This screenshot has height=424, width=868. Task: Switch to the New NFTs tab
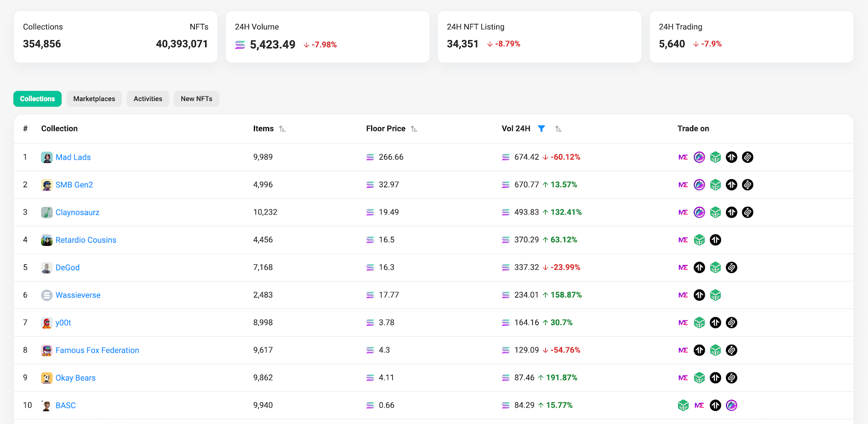click(x=196, y=99)
